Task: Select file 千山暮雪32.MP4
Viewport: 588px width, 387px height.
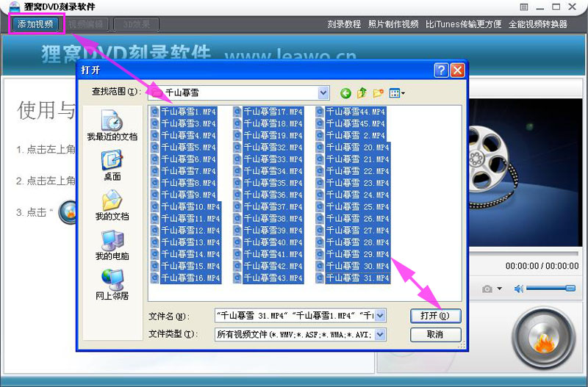Action: (x=273, y=147)
